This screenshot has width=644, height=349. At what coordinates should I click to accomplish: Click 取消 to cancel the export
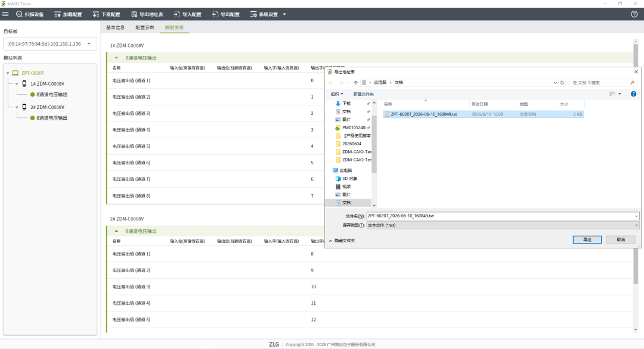click(x=621, y=239)
